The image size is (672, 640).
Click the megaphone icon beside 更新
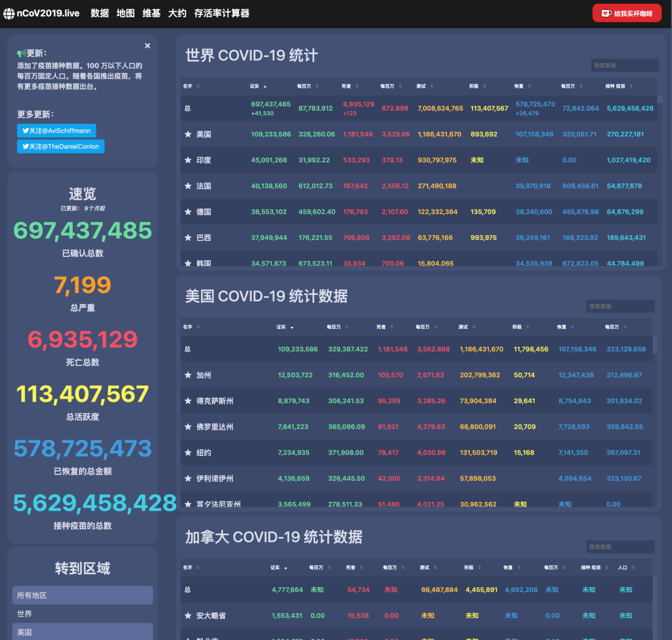21,53
